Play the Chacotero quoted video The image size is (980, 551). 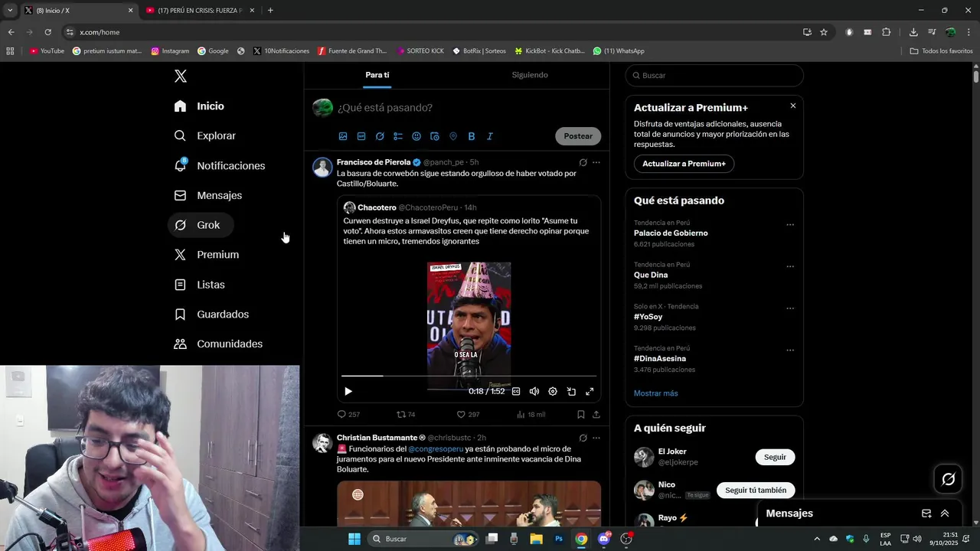pos(348,391)
